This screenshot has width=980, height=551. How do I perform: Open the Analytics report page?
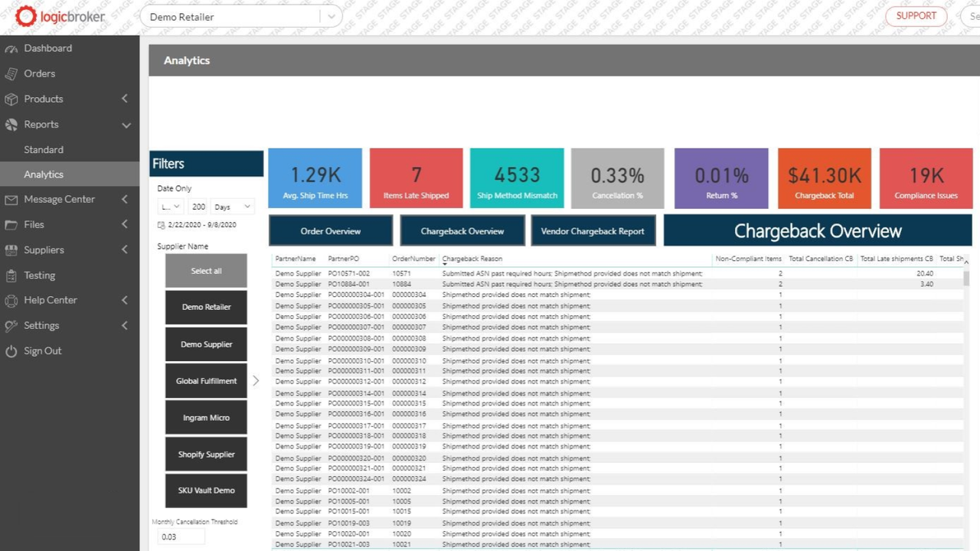[x=44, y=174]
